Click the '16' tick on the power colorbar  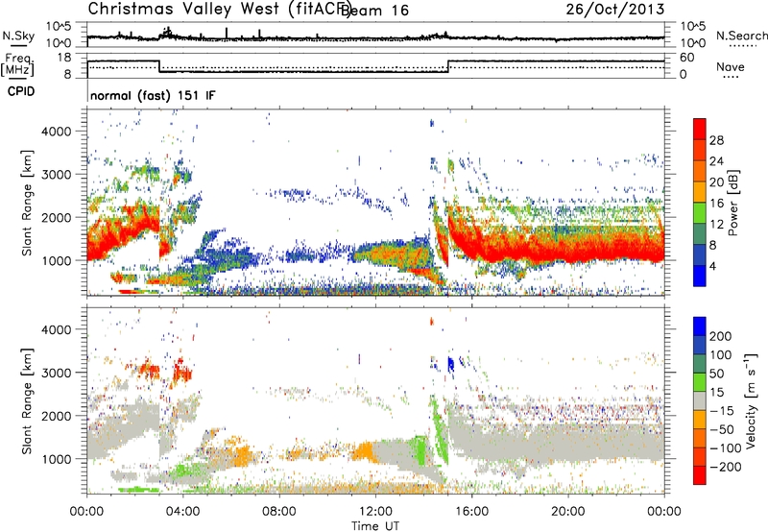[716, 204]
